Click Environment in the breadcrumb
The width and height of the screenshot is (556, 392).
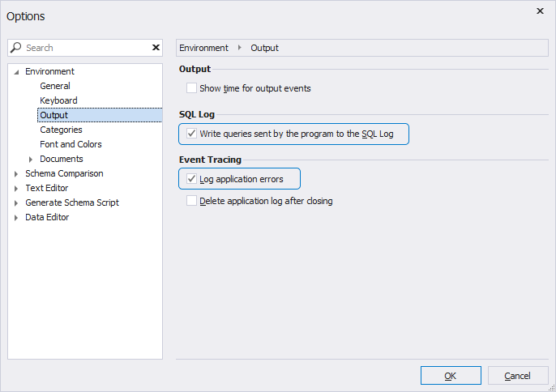pos(203,48)
